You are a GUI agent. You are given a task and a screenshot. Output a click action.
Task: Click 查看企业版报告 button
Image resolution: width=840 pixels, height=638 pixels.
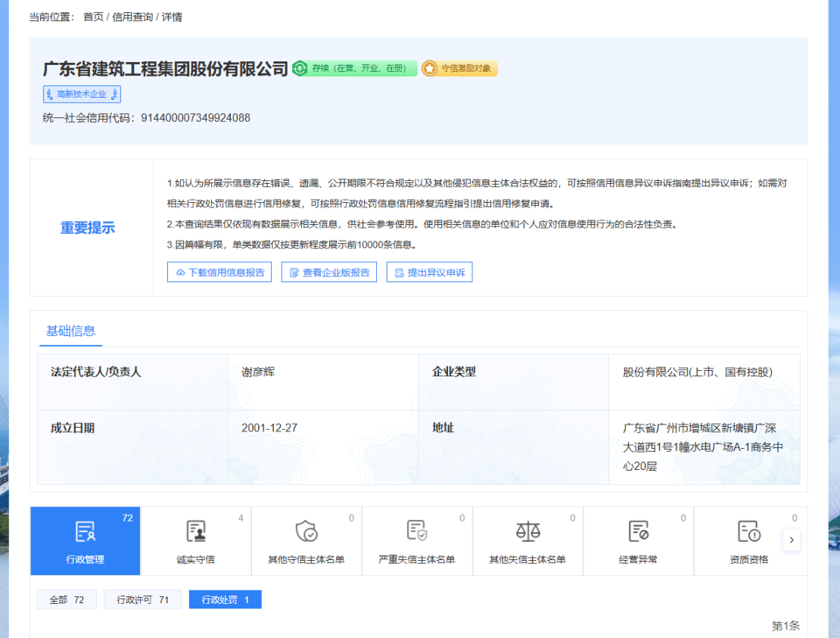(329, 272)
